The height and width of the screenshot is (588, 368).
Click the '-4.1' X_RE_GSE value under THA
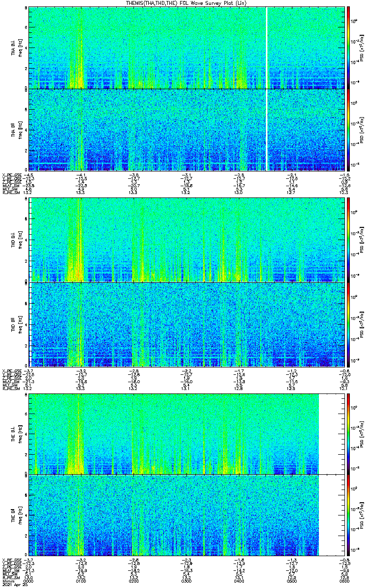(81, 175)
